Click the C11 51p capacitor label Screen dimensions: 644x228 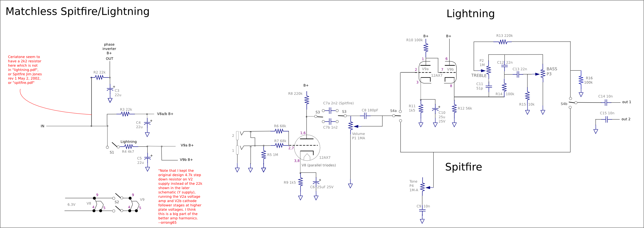click(x=479, y=86)
